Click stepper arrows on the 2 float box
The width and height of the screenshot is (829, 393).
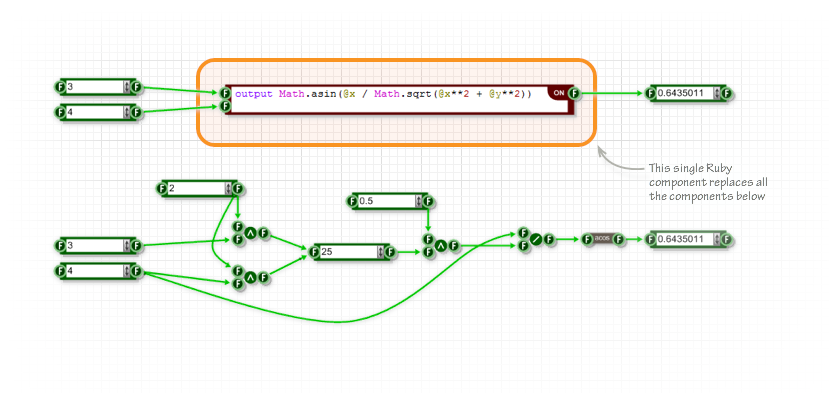click(228, 188)
